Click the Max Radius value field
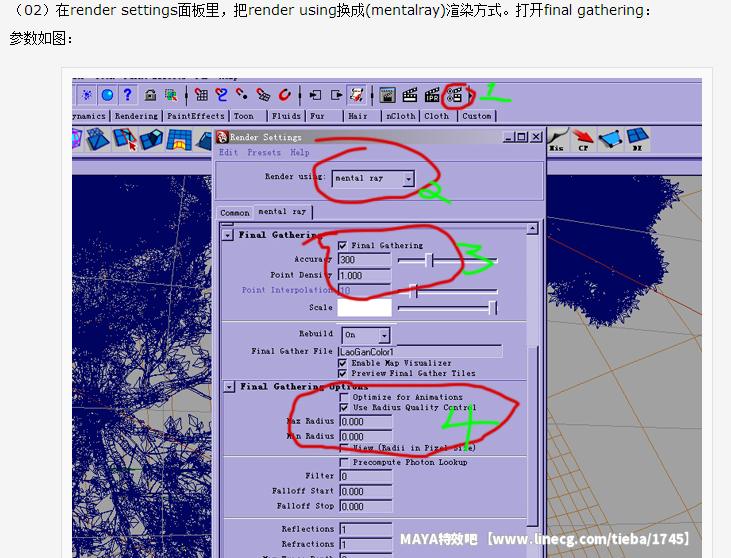The width and height of the screenshot is (731, 558). tap(366, 422)
